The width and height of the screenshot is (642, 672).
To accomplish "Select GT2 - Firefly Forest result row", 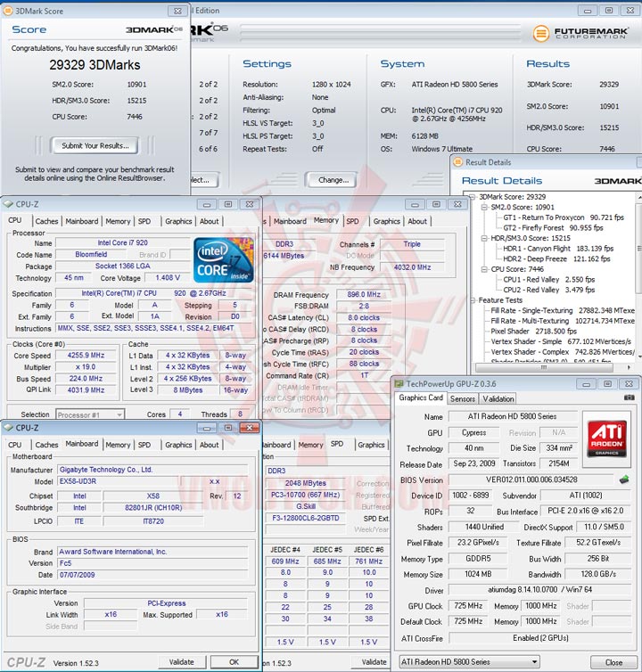I will tap(553, 227).
